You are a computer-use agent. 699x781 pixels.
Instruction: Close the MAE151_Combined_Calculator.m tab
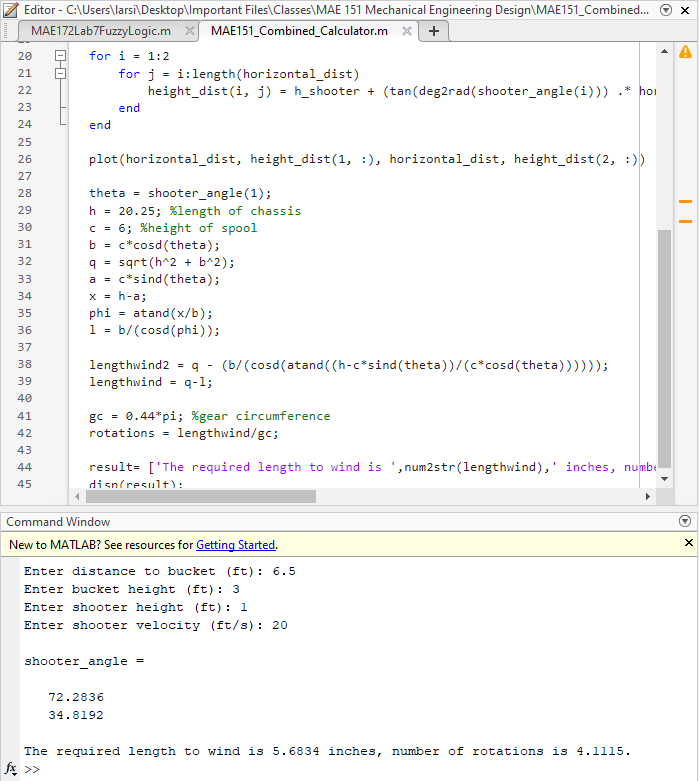pyautogui.click(x=406, y=31)
